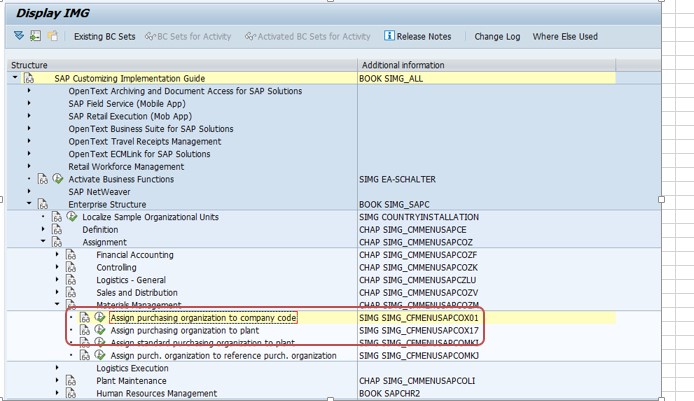Click CHAP SIMG_CMMENUSAPCOLI cell
Image resolution: width=694 pixels, height=401 pixels.
(417, 381)
